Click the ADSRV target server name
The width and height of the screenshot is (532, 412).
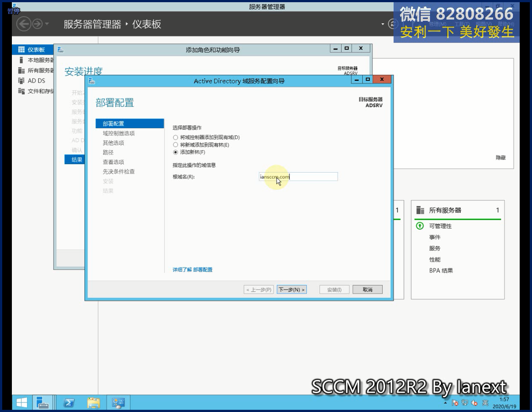point(374,105)
